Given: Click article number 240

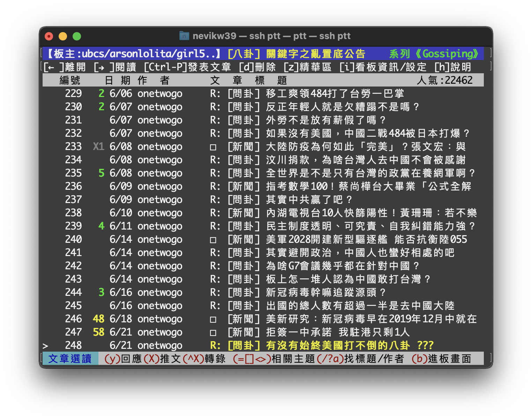Looking at the screenshot, I should pos(73,239).
